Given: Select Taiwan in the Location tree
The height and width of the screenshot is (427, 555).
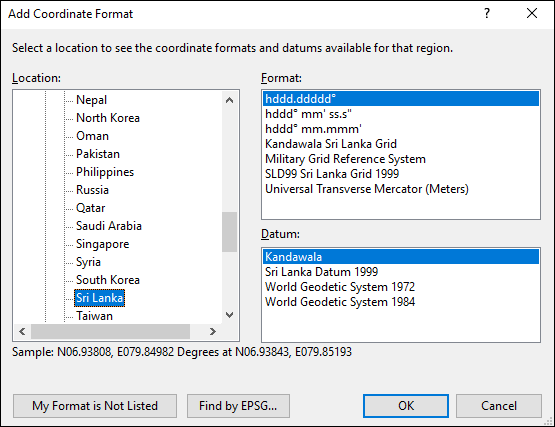Looking at the screenshot, I should coord(94,316).
